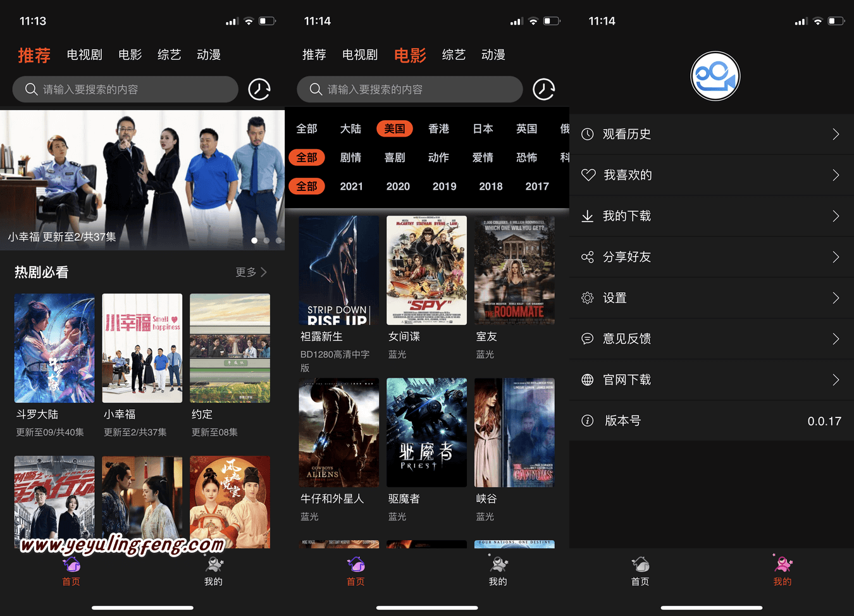Screen dimensions: 854x616
Task: Select 2020 year filter
Action: point(398,187)
